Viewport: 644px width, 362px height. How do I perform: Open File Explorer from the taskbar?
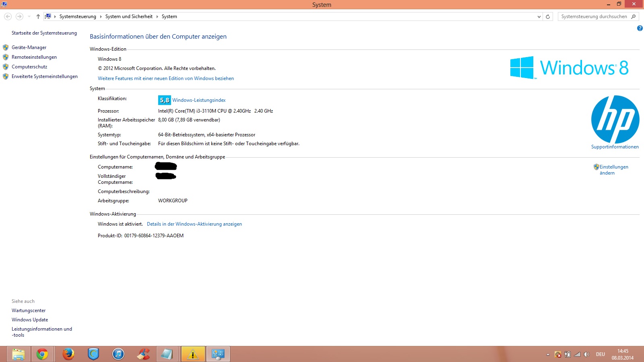pos(18,354)
